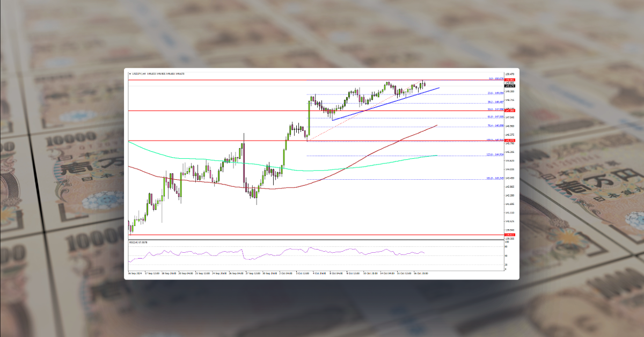Select the 100.0 - 145.916 Fibonacci label

(x=495, y=140)
